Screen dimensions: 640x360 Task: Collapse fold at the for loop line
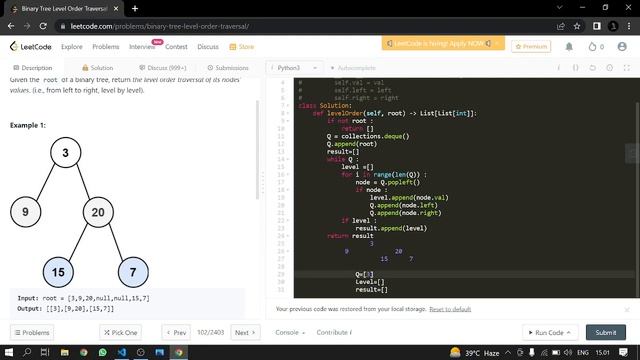click(x=288, y=175)
